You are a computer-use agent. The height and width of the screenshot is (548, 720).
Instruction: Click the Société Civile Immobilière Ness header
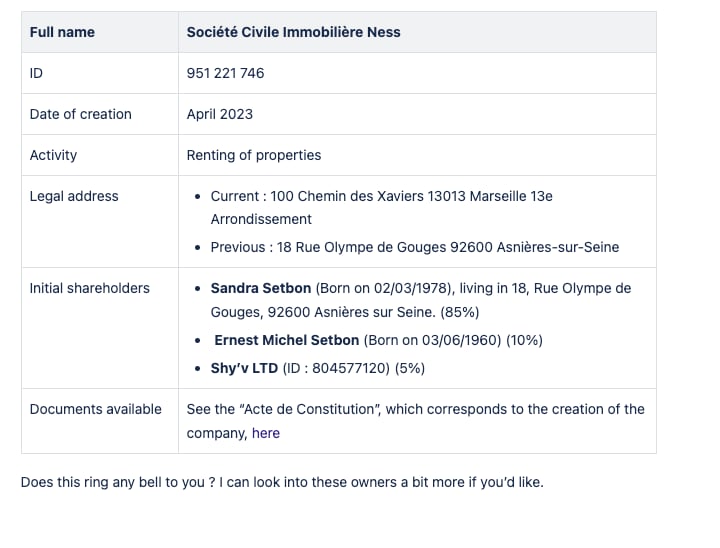[x=293, y=32]
